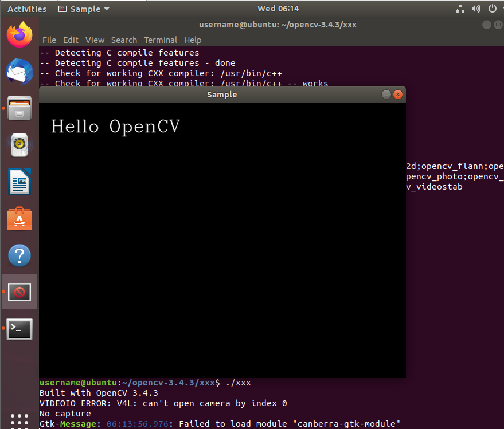Open the terminal Help menu
The image size is (504, 429).
[193, 40]
